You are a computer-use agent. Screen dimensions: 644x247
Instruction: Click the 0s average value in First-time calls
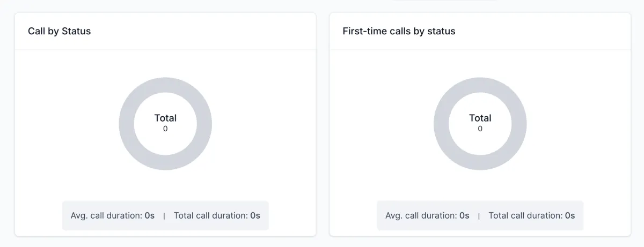pyautogui.click(x=464, y=215)
